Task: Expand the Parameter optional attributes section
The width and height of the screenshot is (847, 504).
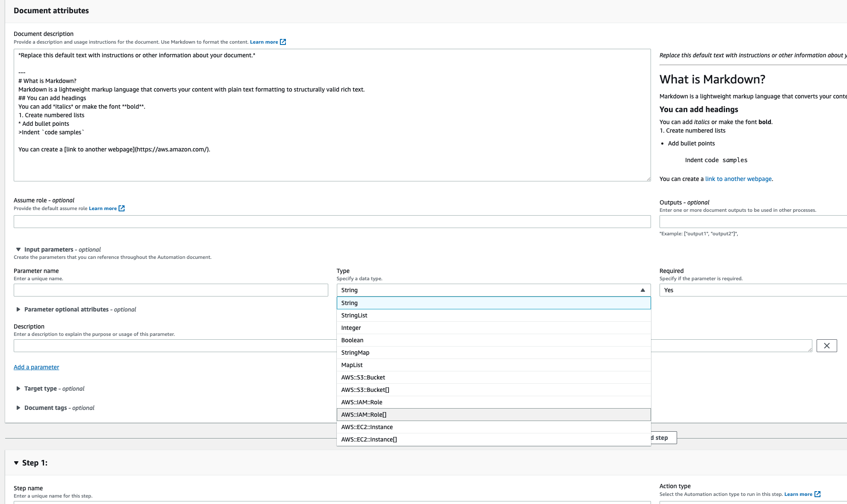Action: click(x=19, y=309)
